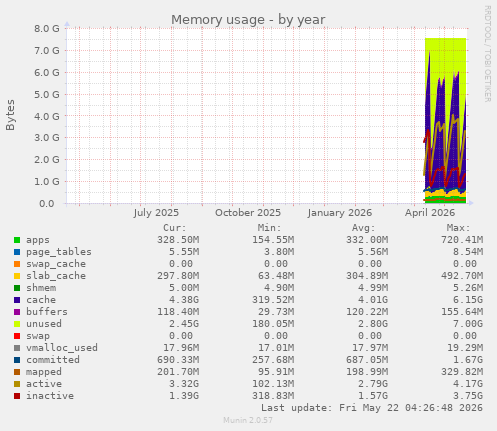Image resolution: width=497 pixels, height=431 pixels.
Task: Click the committed max value 1.67G
Action: (468, 360)
